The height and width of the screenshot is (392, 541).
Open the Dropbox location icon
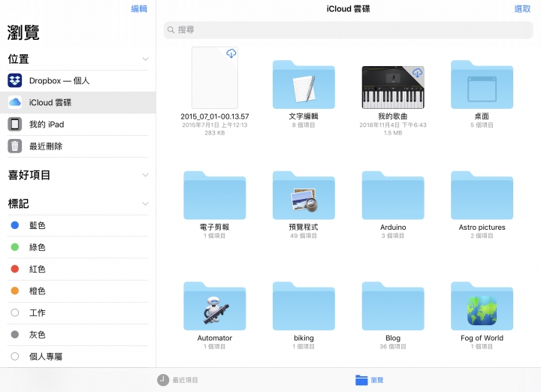(x=15, y=80)
